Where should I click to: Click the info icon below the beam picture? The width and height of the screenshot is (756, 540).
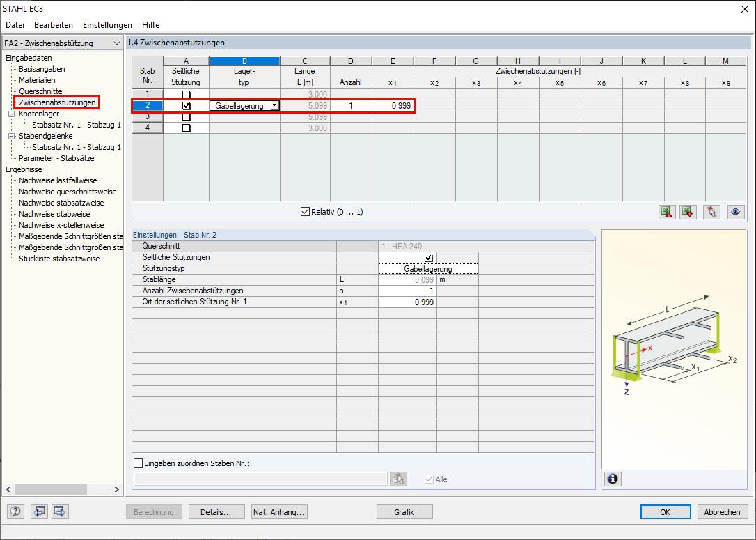[x=613, y=479]
